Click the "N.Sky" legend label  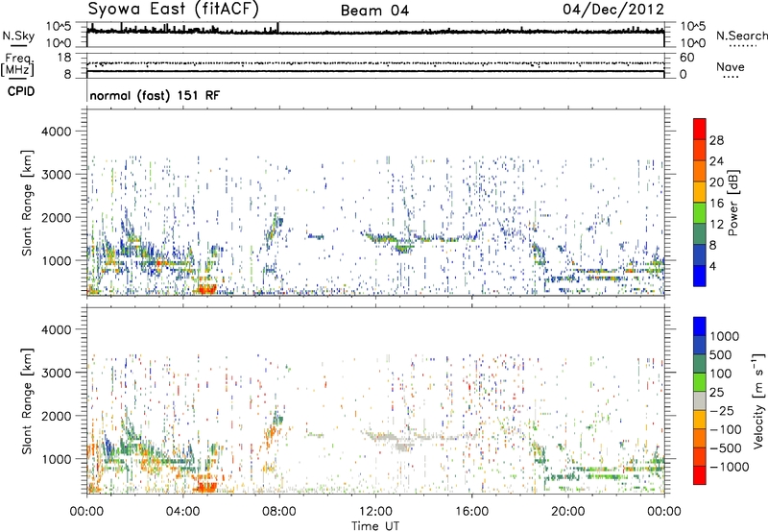[x=18, y=36]
